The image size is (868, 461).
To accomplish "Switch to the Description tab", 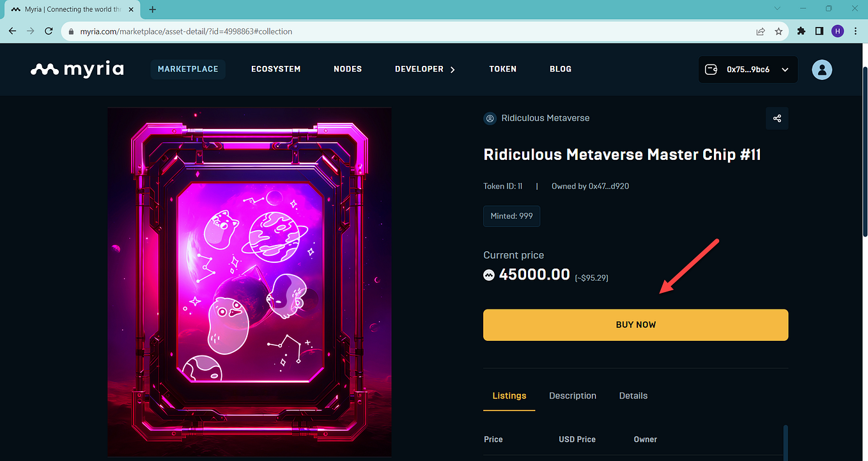I will [x=572, y=396].
